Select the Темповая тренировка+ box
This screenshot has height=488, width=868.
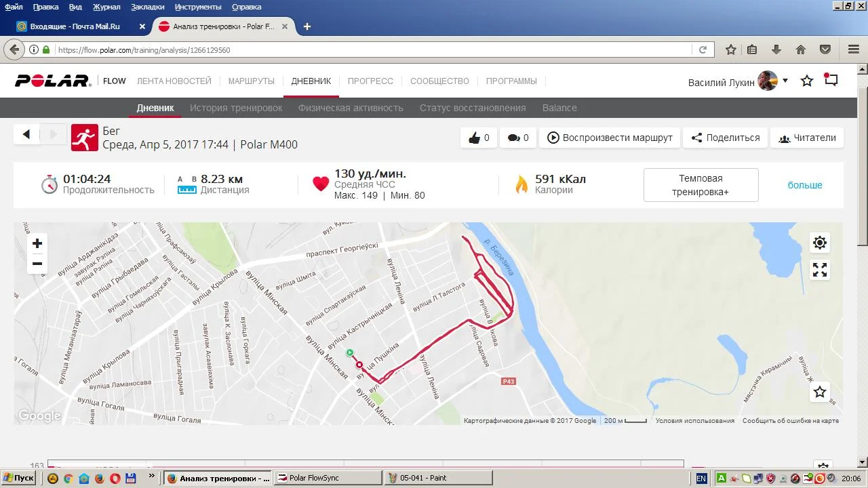[x=701, y=185]
